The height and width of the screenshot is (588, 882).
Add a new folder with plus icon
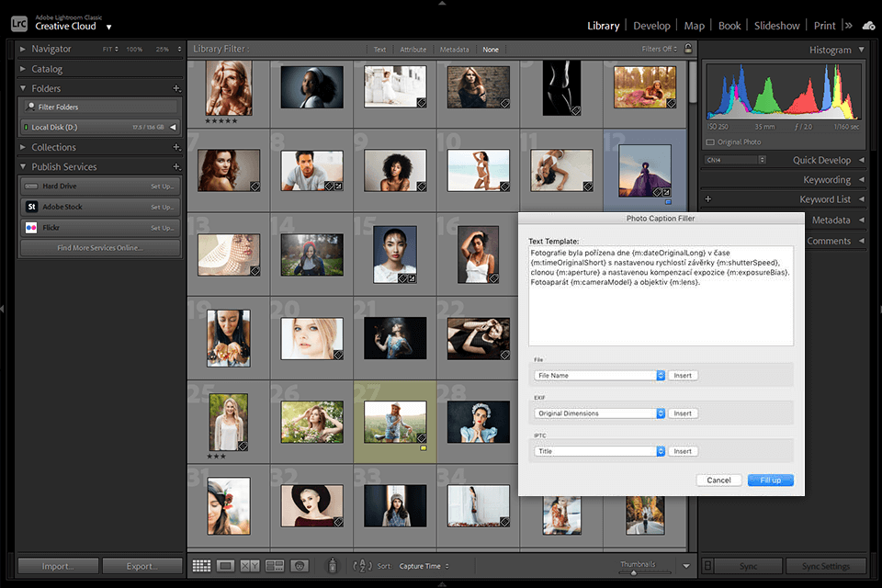[176, 88]
